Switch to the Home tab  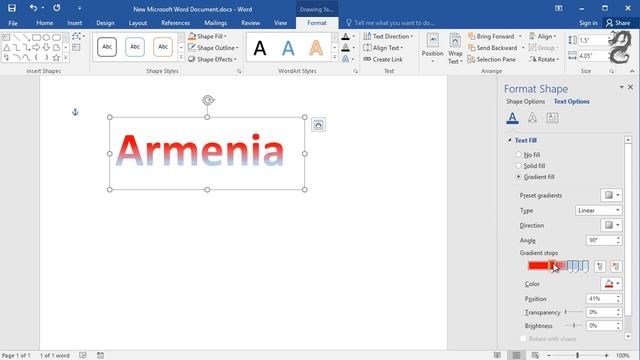44,23
